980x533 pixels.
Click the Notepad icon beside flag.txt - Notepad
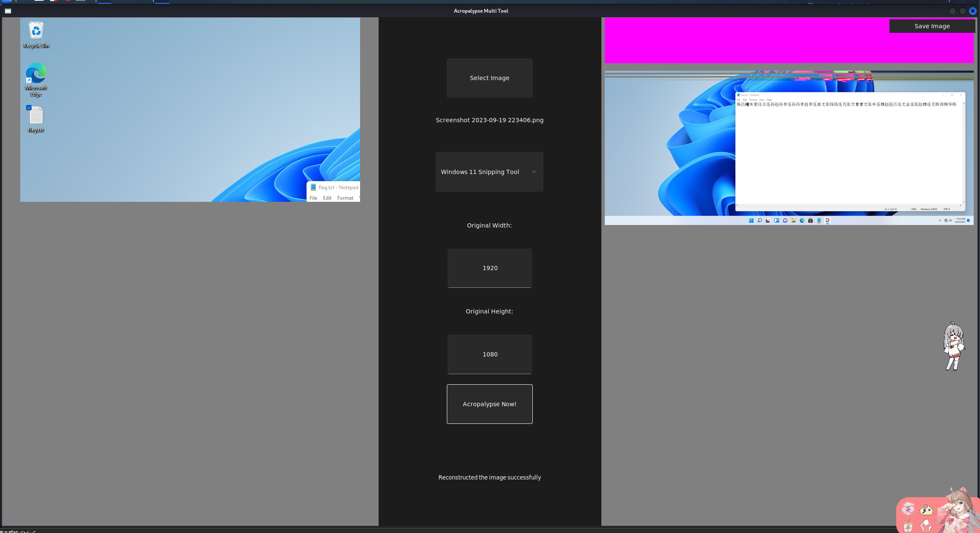coord(313,187)
